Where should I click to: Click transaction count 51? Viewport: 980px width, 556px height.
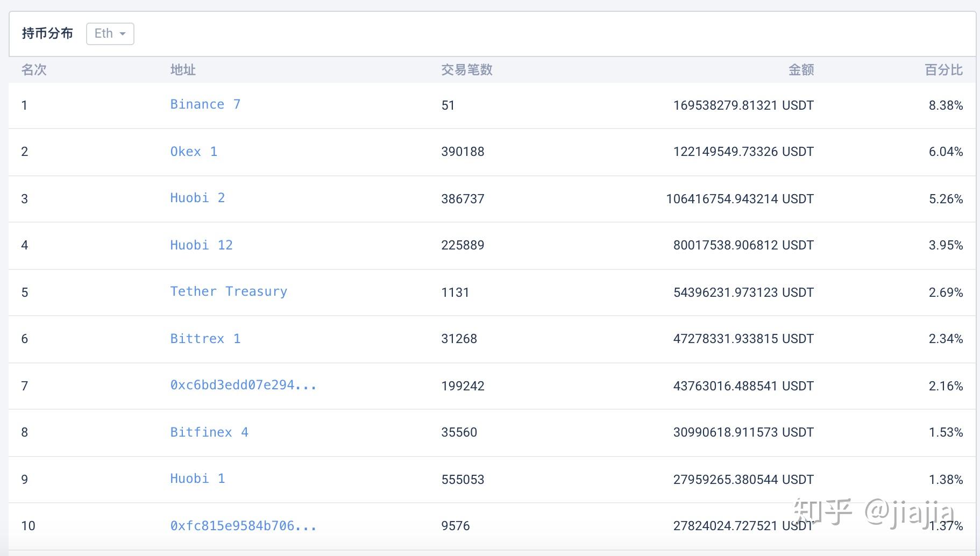coord(448,105)
